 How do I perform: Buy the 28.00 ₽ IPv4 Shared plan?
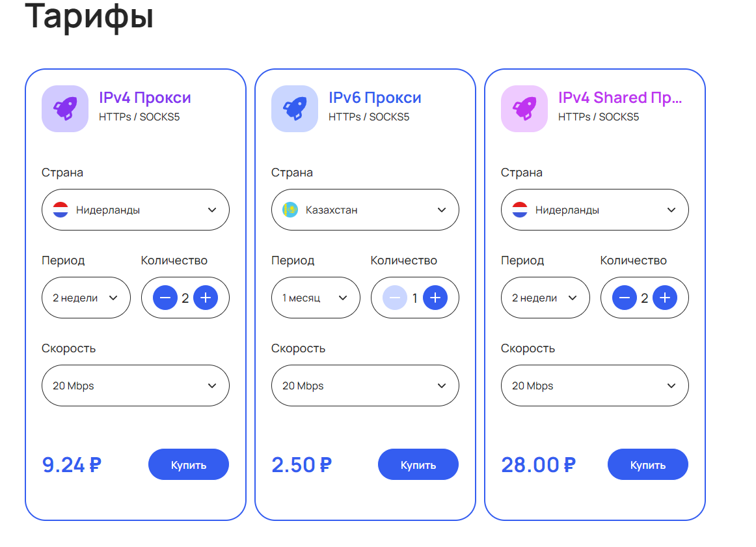[x=648, y=465]
